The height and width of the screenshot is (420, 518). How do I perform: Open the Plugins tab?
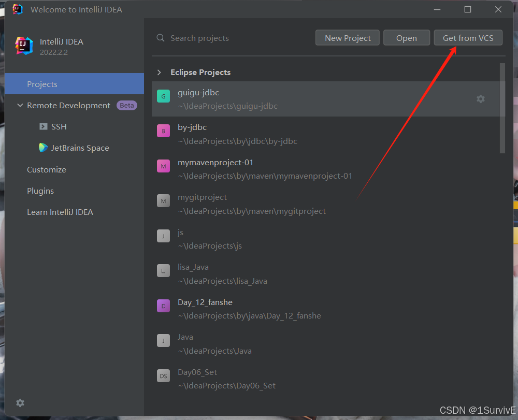40,191
